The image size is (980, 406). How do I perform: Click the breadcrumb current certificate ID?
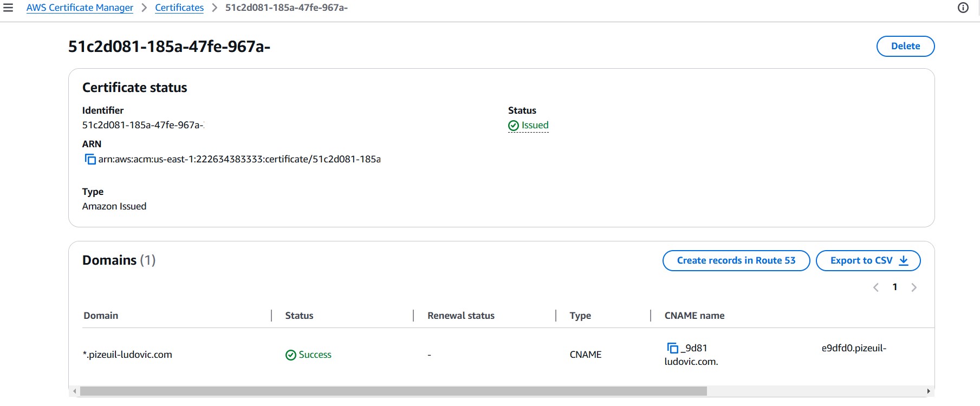[x=287, y=8]
